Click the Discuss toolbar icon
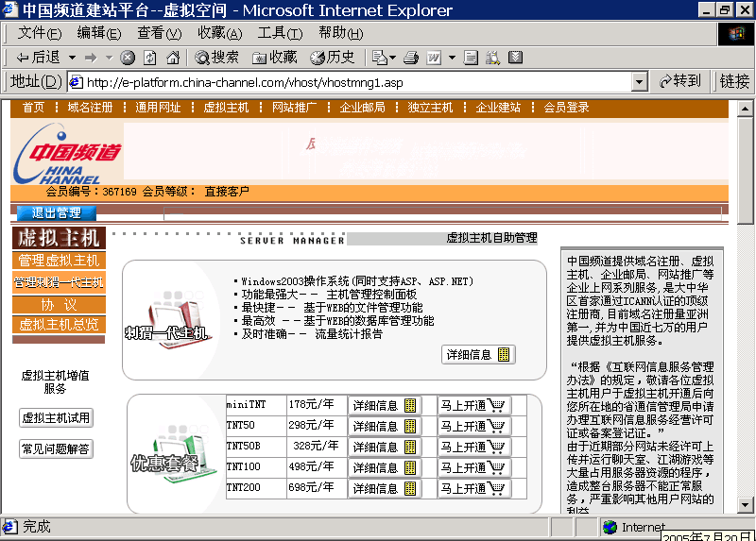The height and width of the screenshot is (541, 756). pos(471,58)
